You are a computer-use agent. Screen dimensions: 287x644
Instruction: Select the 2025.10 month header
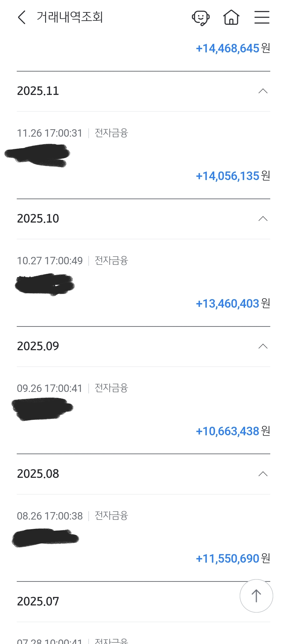coord(38,219)
